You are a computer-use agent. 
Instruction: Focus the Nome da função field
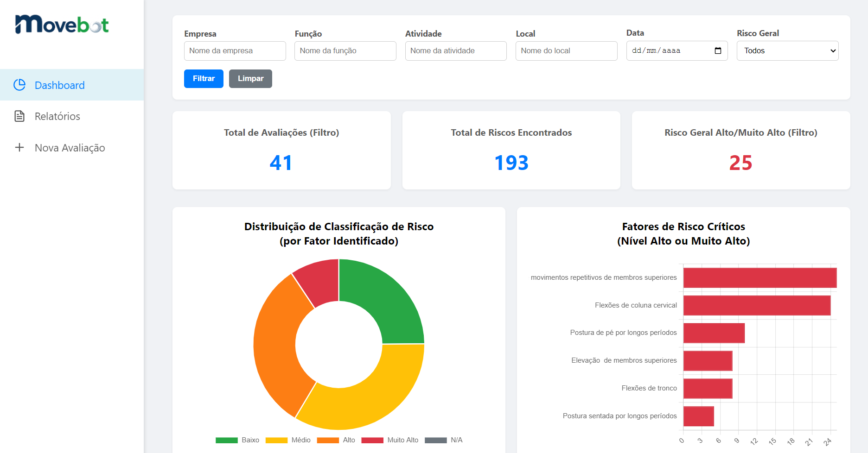345,51
